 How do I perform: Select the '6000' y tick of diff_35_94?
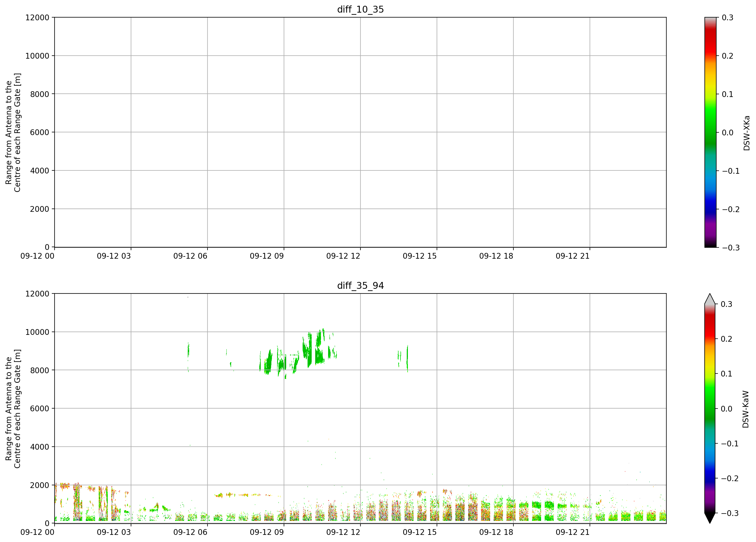[x=40, y=408]
